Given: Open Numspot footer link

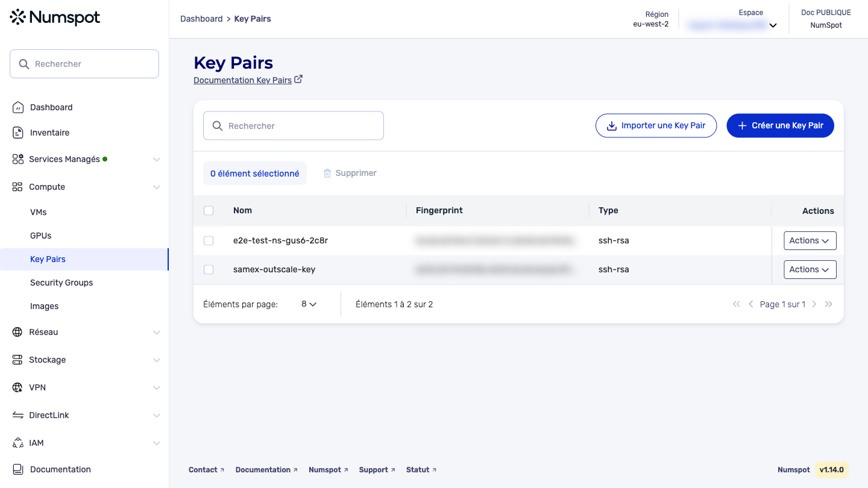Looking at the screenshot, I should click(328, 470).
